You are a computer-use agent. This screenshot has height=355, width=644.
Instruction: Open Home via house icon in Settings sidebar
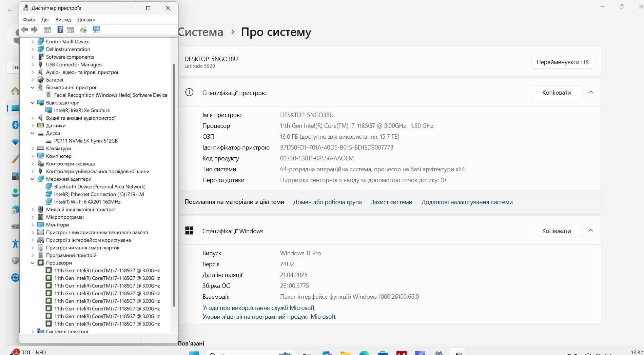[x=15, y=91]
